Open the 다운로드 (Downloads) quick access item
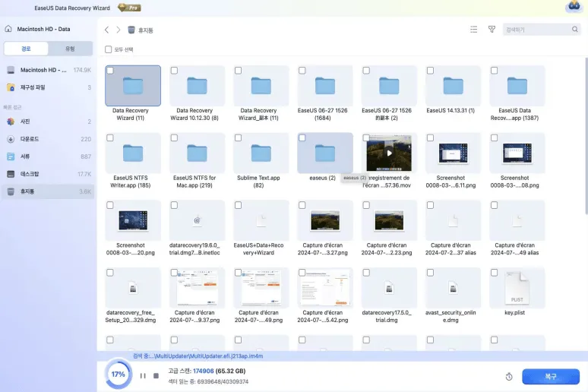 click(29, 139)
